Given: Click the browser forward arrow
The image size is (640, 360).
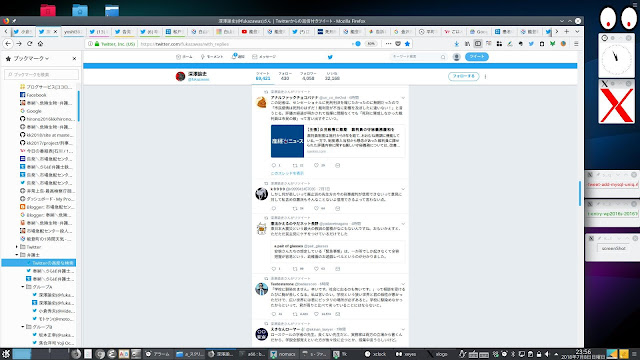Looking at the screenshot, I should point(19,44).
